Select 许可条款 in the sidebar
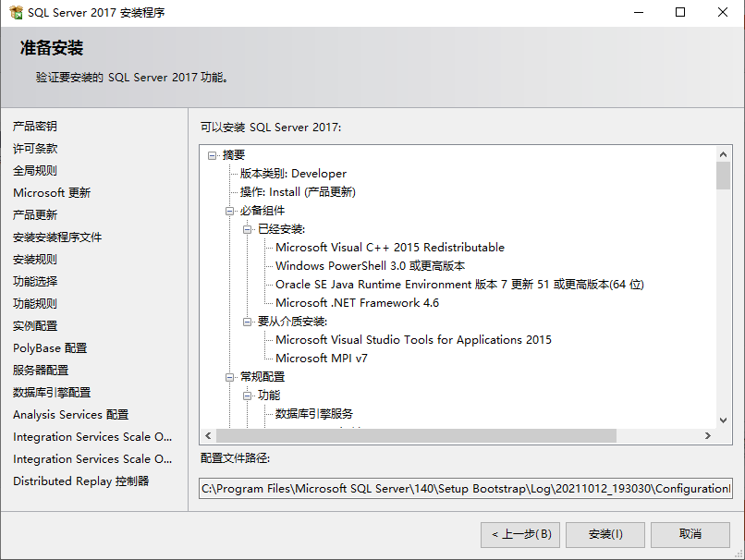 coord(34,148)
